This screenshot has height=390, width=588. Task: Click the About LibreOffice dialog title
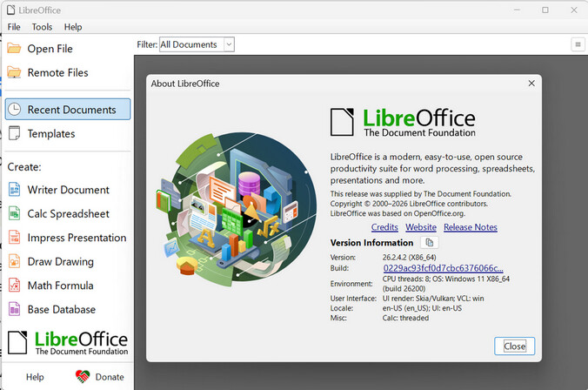(185, 84)
